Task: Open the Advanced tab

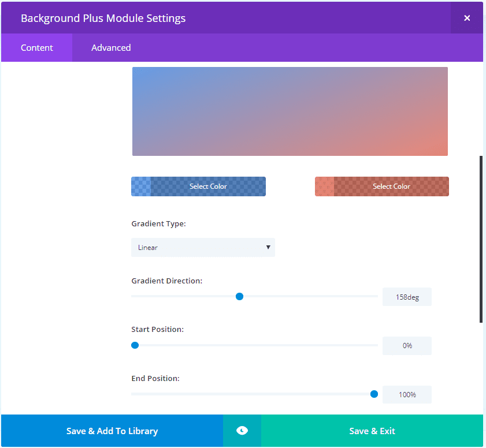Action: 111,48
